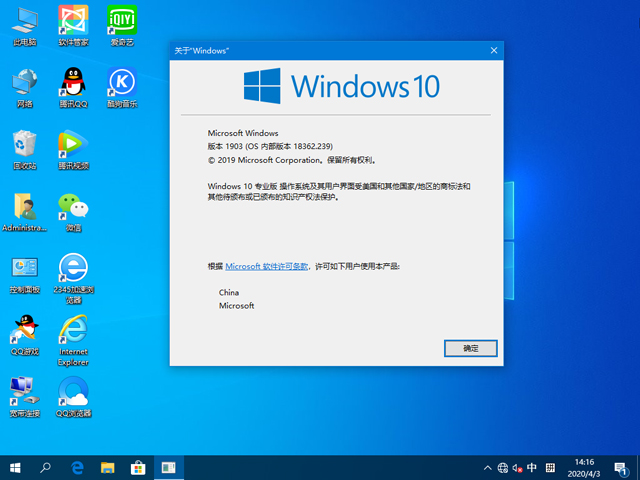Image resolution: width=640 pixels, height=480 pixels.
Task: Click the Windows 10 logo banner
Action: coord(342,86)
